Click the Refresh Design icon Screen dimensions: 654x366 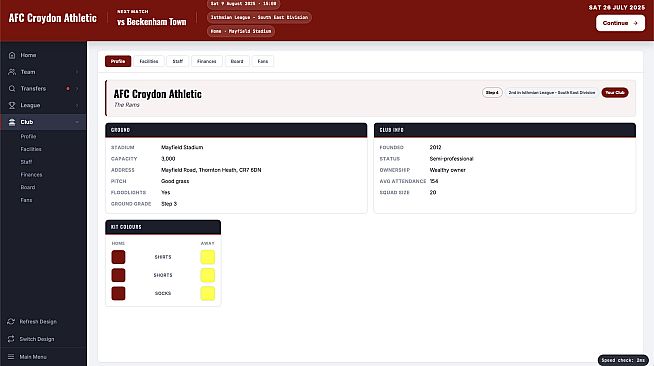click(11, 321)
